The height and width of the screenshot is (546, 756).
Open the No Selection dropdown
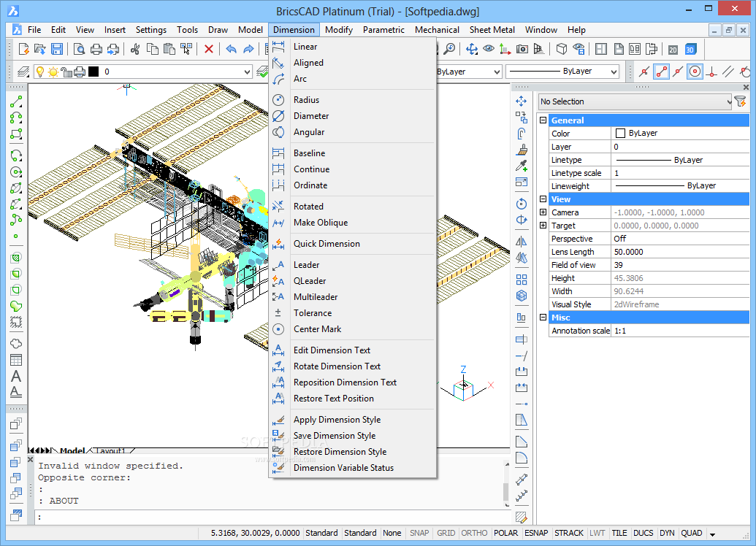(x=635, y=101)
